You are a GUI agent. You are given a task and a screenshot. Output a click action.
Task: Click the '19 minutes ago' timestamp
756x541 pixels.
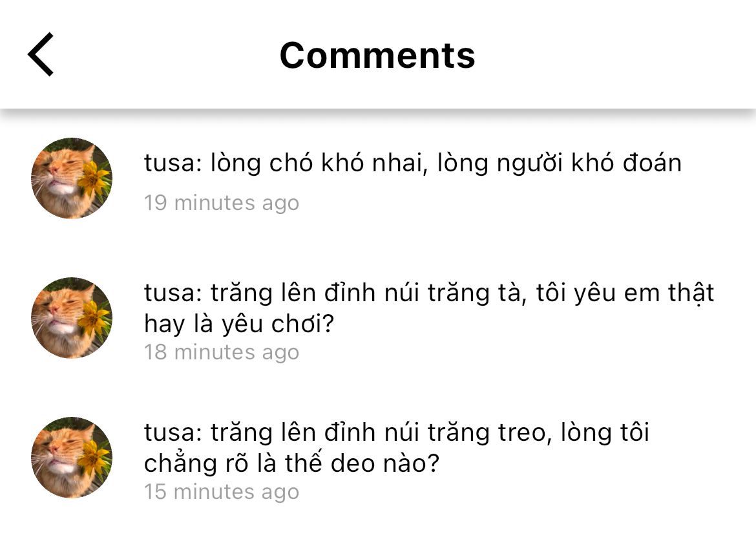pos(222,203)
